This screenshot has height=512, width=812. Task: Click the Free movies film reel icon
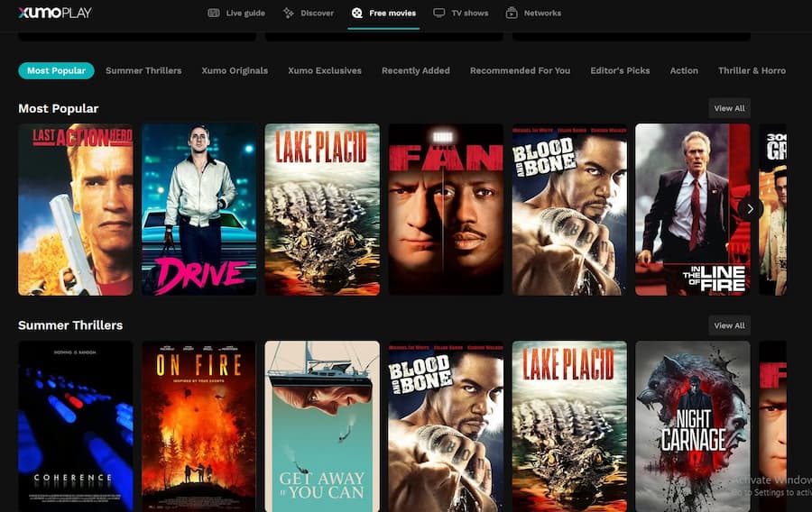(x=356, y=13)
